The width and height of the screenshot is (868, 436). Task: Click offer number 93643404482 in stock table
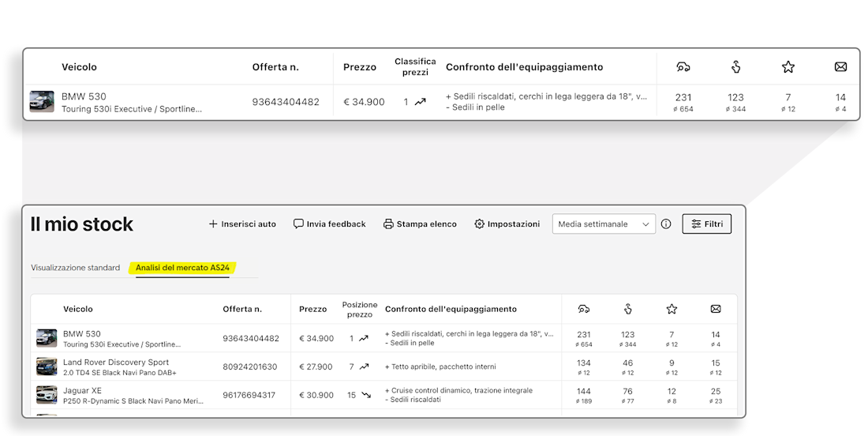[x=251, y=338]
